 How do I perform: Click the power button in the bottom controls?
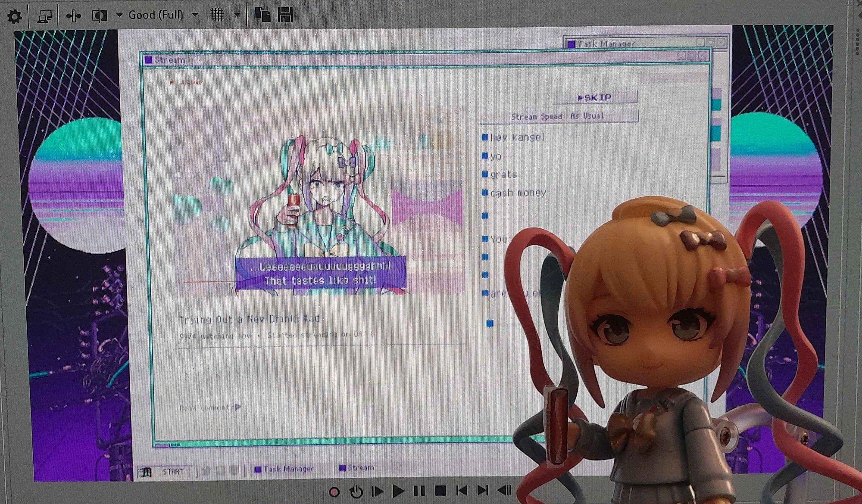pyautogui.click(x=356, y=491)
